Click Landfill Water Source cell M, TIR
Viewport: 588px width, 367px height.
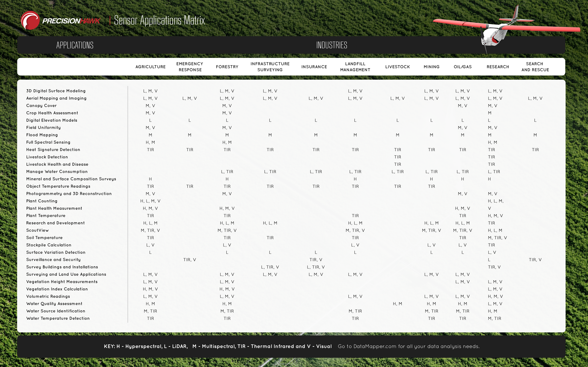click(355, 311)
